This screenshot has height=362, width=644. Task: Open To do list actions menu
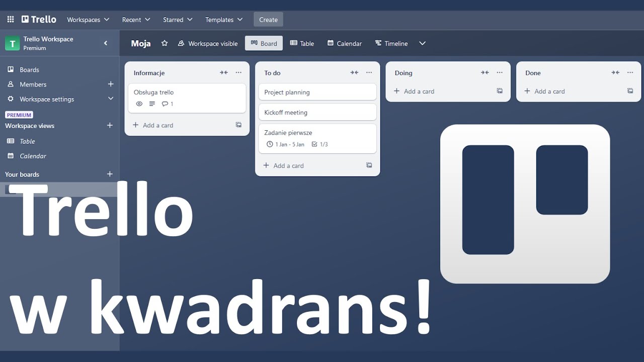pos(369,72)
